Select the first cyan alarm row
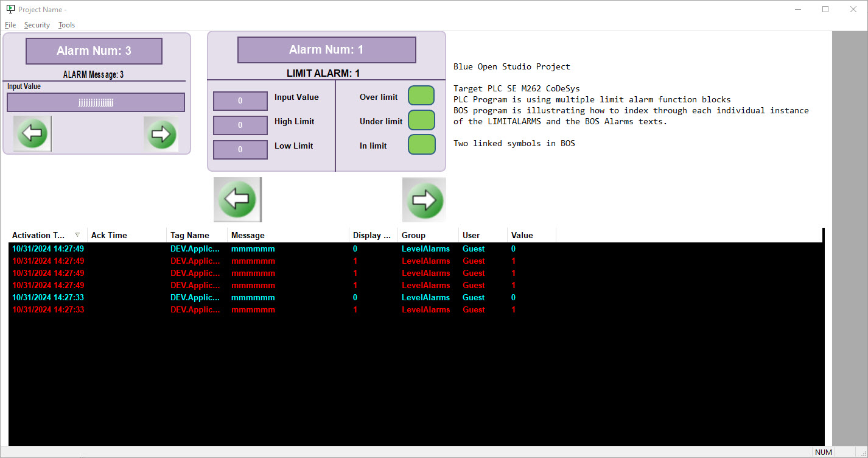Image resolution: width=868 pixels, height=458 pixels. [243, 249]
